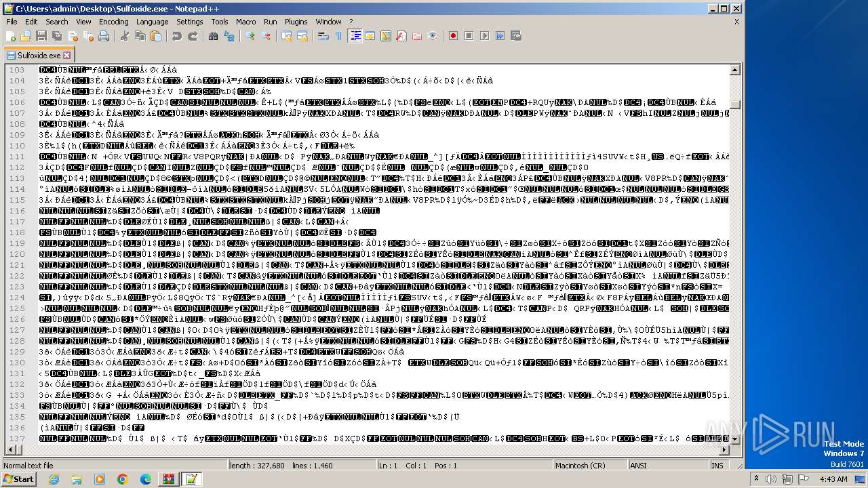
Task: Open the Language menu
Action: [x=152, y=22]
